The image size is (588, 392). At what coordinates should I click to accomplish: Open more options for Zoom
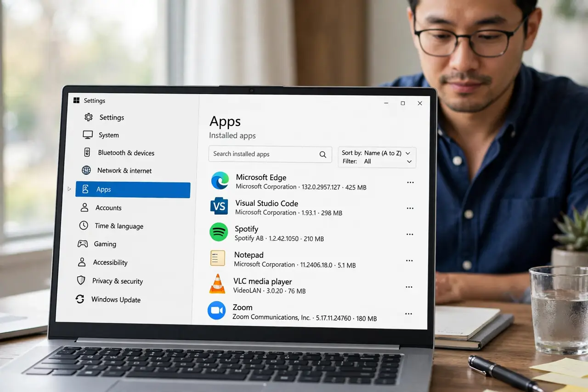(x=408, y=314)
